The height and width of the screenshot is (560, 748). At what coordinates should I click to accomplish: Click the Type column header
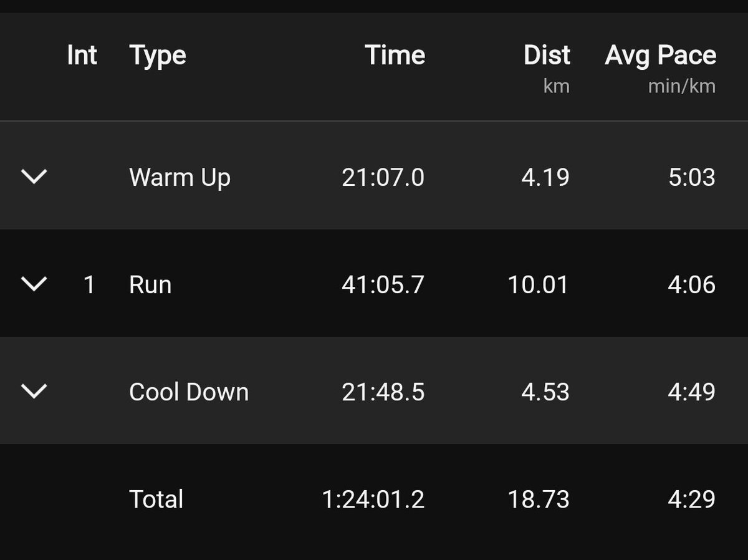pyautogui.click(x=158, y=56)
